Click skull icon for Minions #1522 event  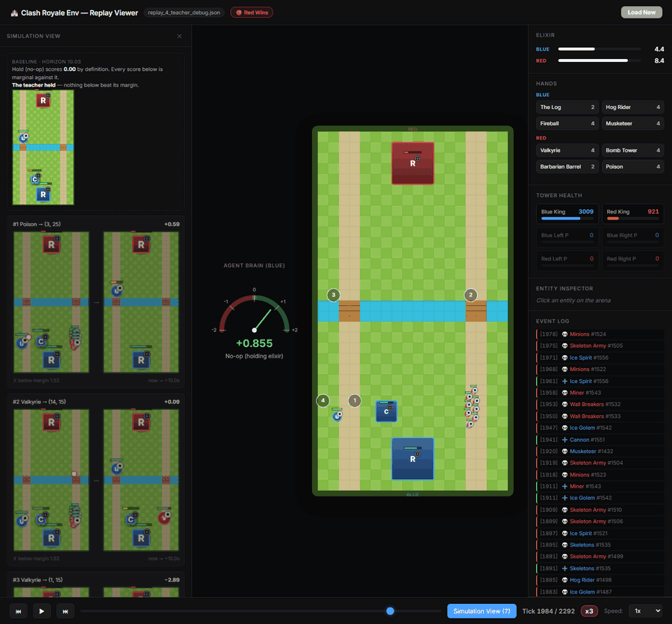(565, 369)
